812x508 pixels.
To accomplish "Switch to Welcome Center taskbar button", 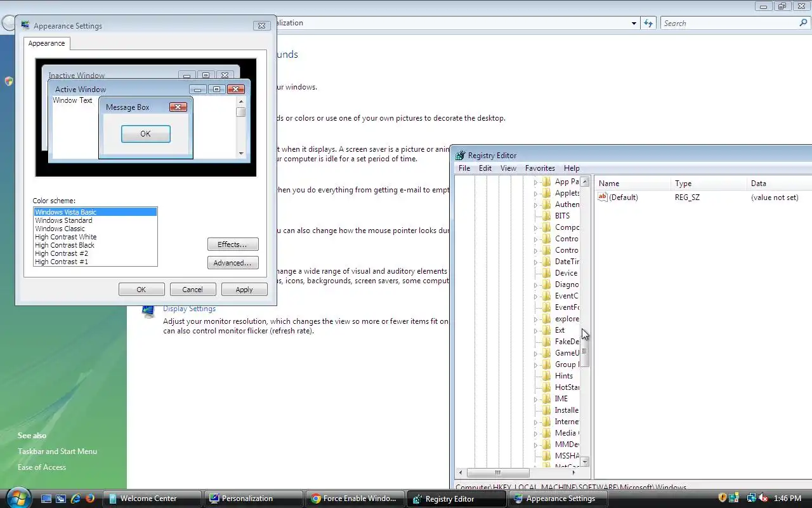I will 152,498.
